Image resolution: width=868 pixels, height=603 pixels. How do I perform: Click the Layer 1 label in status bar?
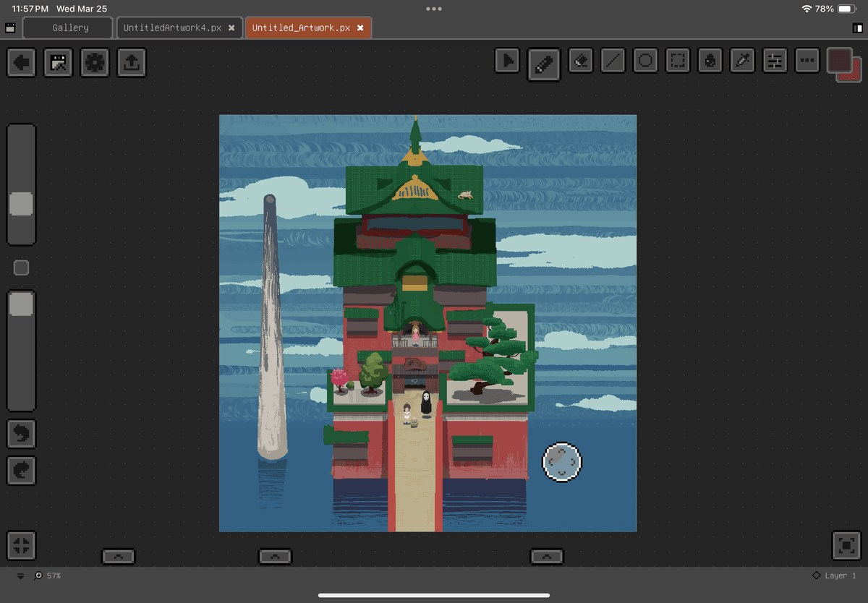(839, 576)
